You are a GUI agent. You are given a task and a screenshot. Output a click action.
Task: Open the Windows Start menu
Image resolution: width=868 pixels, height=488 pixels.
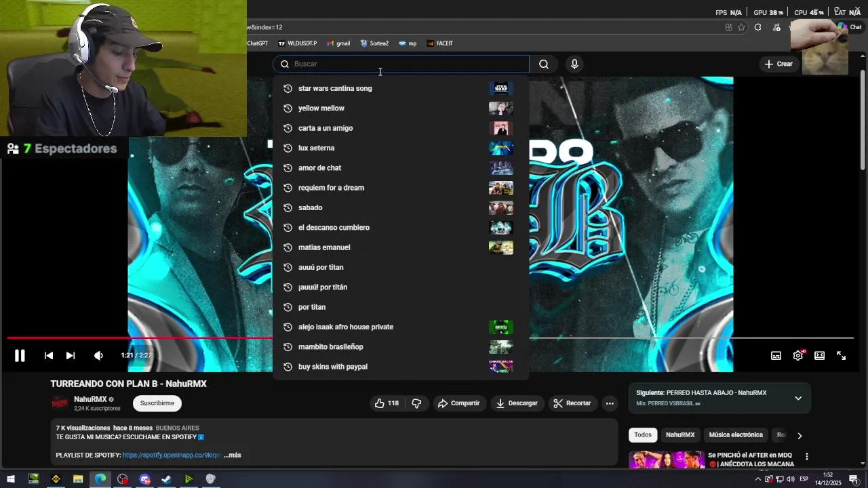11,479
